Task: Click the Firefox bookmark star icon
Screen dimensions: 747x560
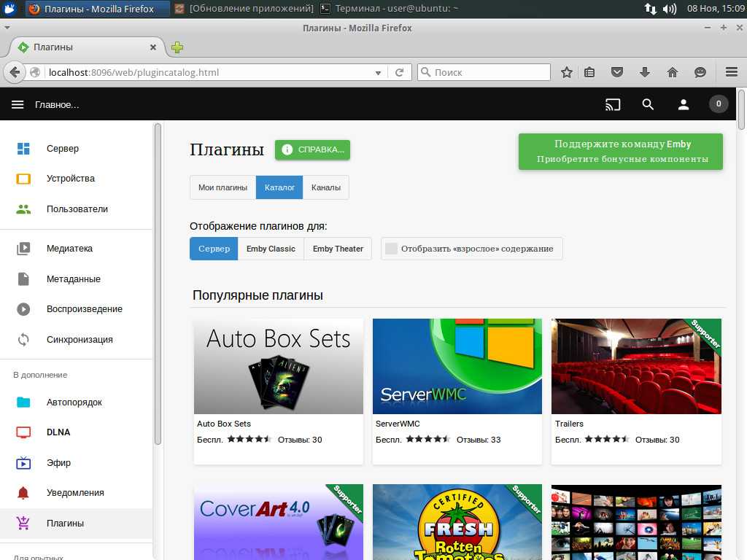Action: (x=566, y=72)
